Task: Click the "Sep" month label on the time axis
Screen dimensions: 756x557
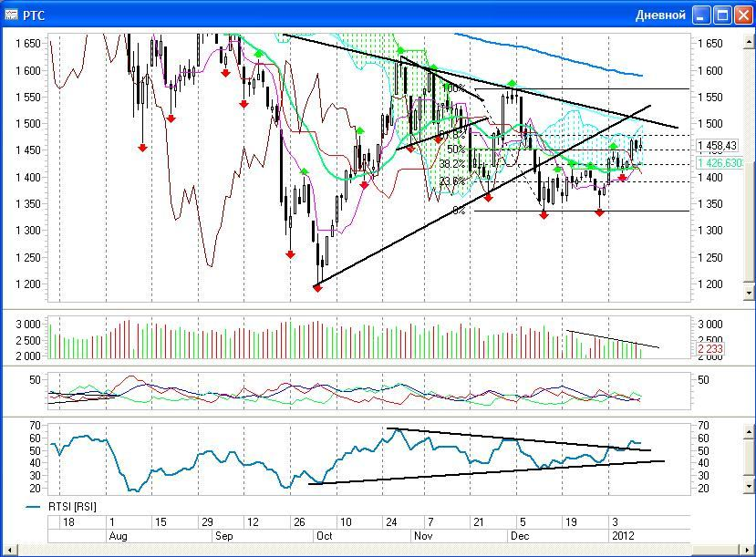Action: 223,536
